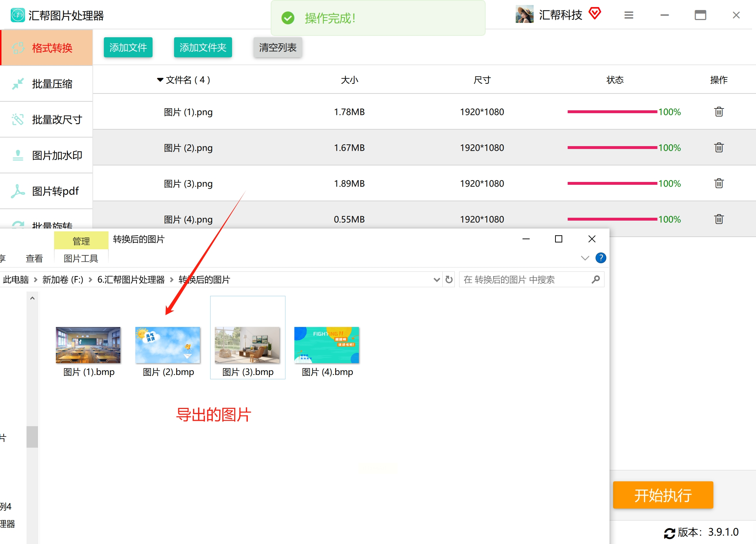Click the 添加文件 button
Screen dimensions: 756x544
coord(128,47)
